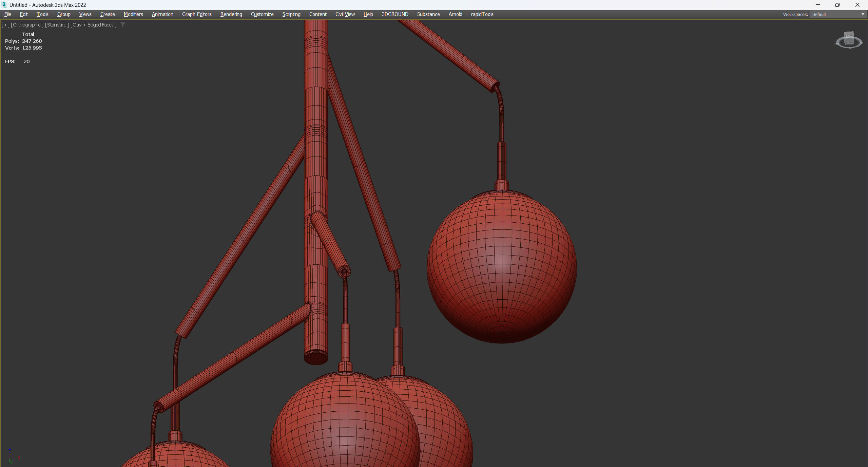Click the viewport filter funnel icon
This screenshot has height=467, width=868.
123,25
